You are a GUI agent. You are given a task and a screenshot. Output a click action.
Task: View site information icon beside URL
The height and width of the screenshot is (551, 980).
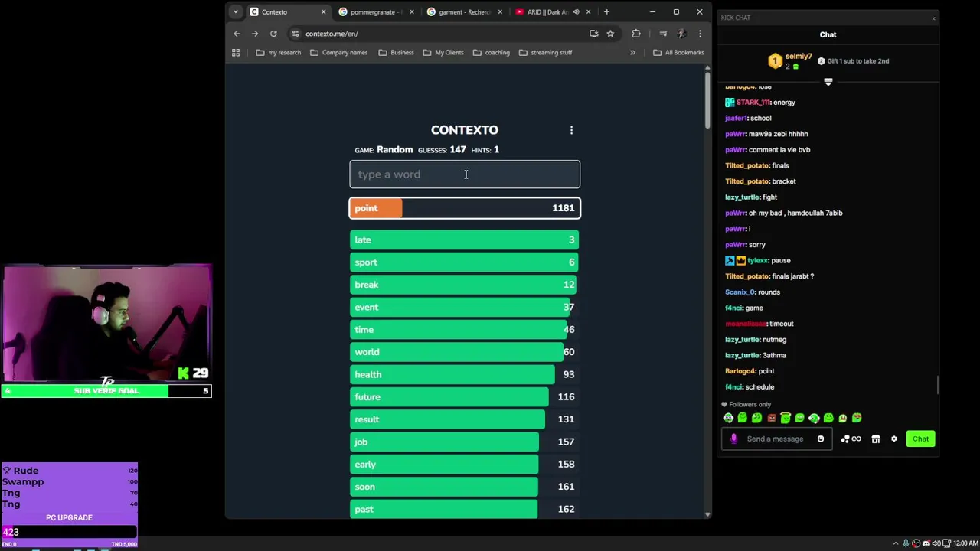pos(295,34)
